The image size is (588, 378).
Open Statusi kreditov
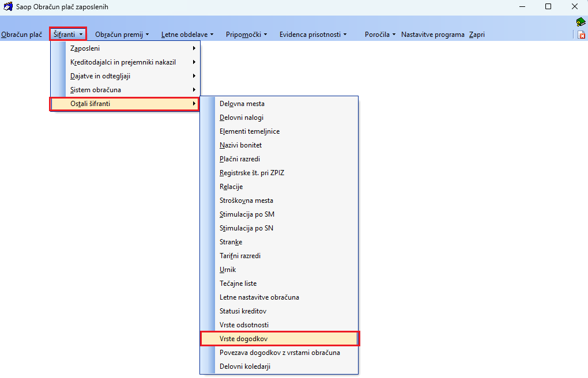(279, 312)
